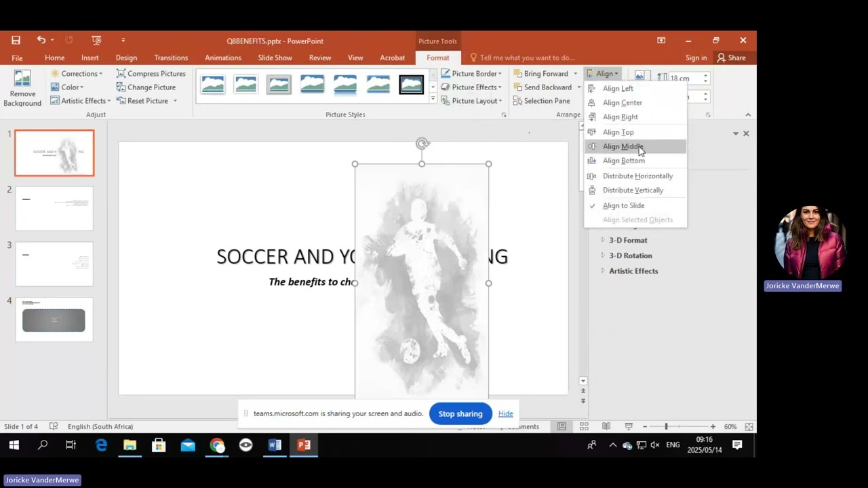Screen dimensions: 868x488
Task: Open the File tab
Action: tap(17, 58)
